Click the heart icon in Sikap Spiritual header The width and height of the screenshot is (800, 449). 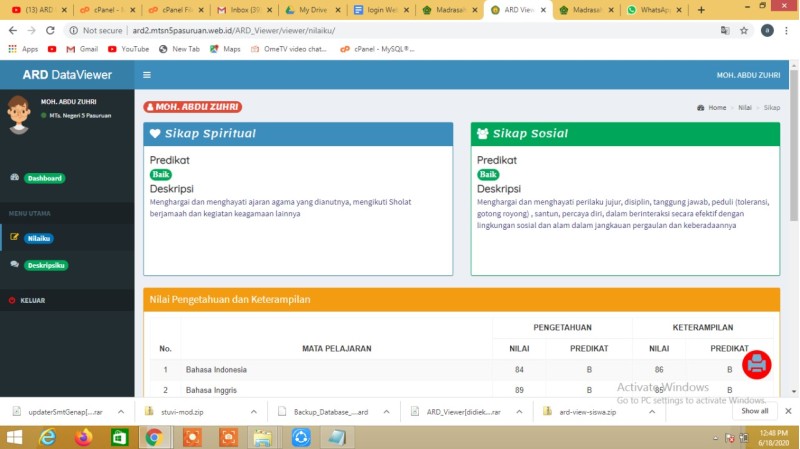(x=155, y=133)
